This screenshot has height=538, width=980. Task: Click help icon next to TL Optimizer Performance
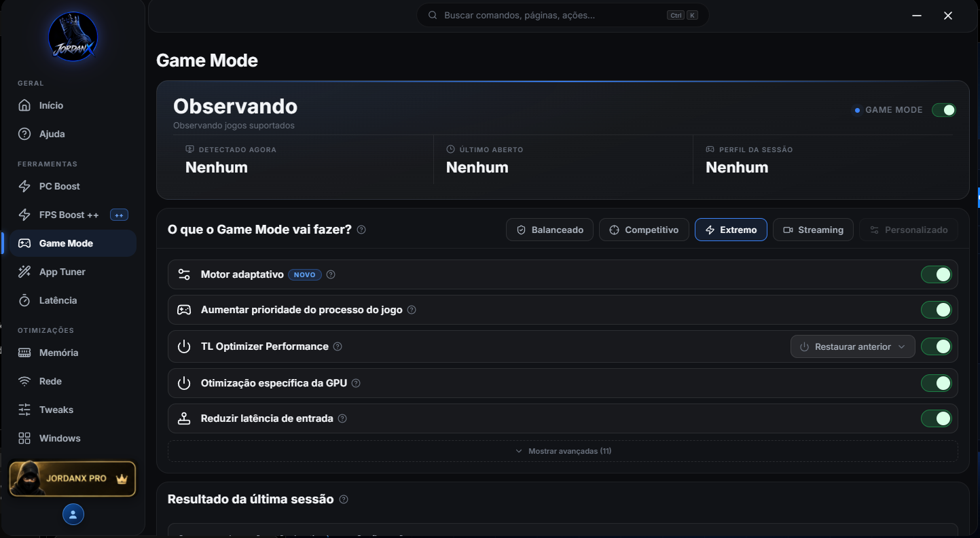coord(338,346)
